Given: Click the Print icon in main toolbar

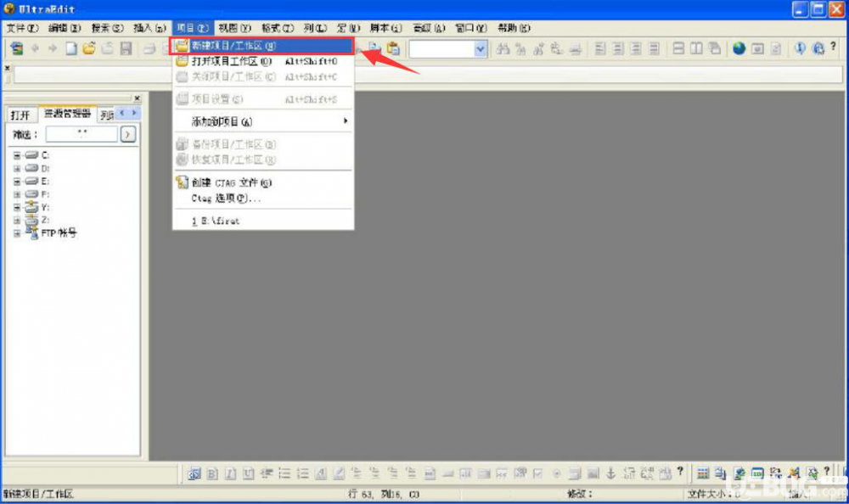Looking at the screenshot, I should 149,49.
